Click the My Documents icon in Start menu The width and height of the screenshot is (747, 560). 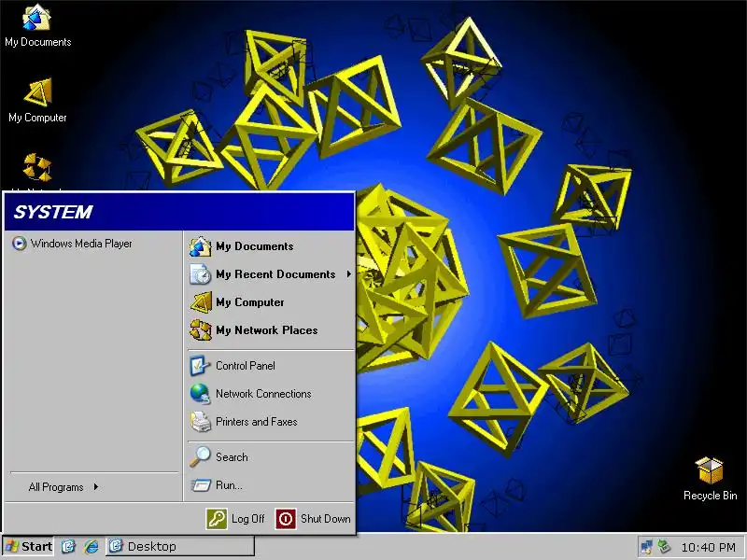pos(200,246)
